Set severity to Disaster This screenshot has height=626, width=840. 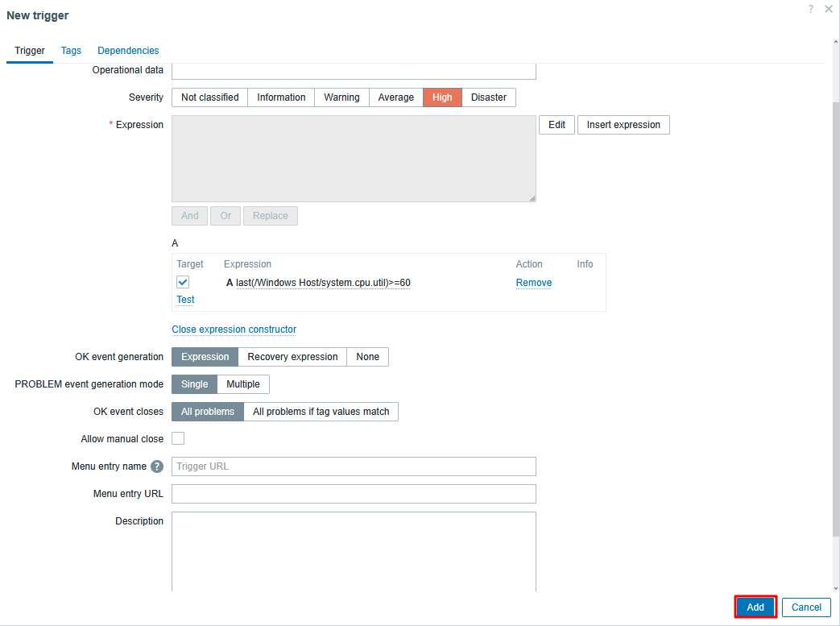click(x=489, y=97)
